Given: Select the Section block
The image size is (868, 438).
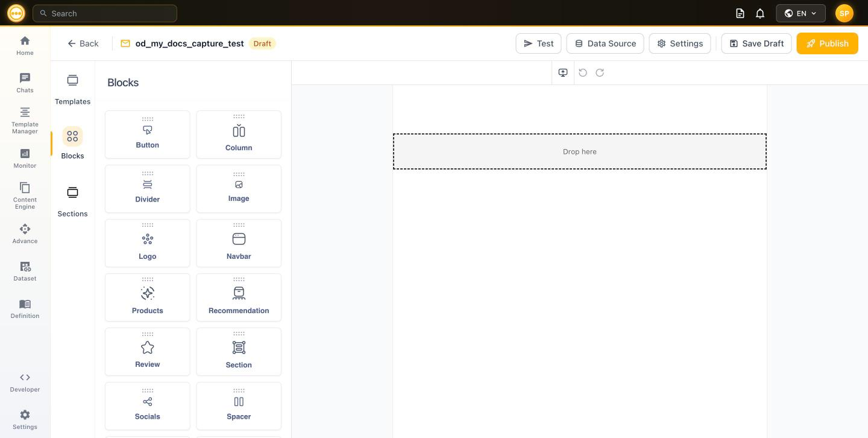Looking at the screenshot, I should pyautogui.click(x=239, y=352).
